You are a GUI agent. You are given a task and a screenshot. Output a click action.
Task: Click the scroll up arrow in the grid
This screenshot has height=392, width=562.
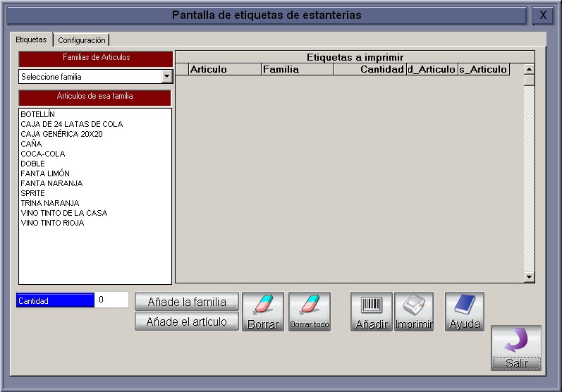[529, 69]
